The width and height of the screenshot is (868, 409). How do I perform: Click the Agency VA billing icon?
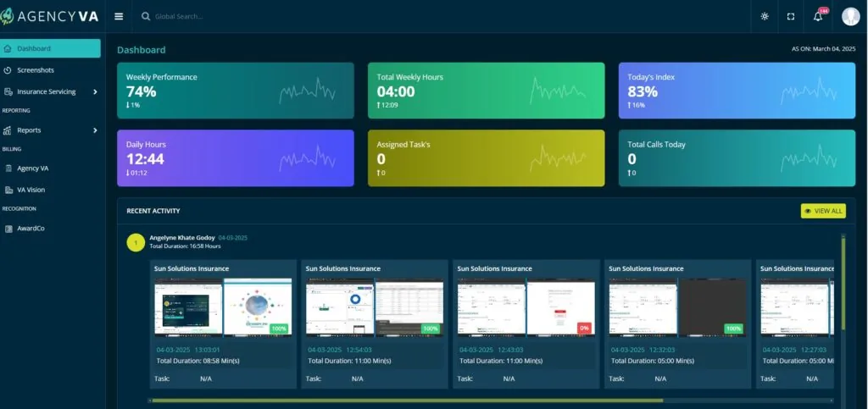[8, 169]
